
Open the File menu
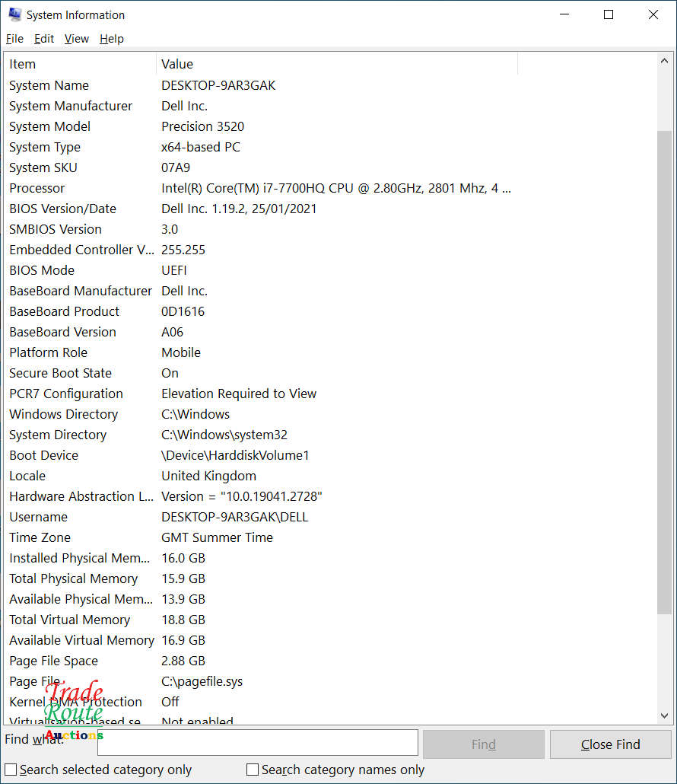click(14, 39)
